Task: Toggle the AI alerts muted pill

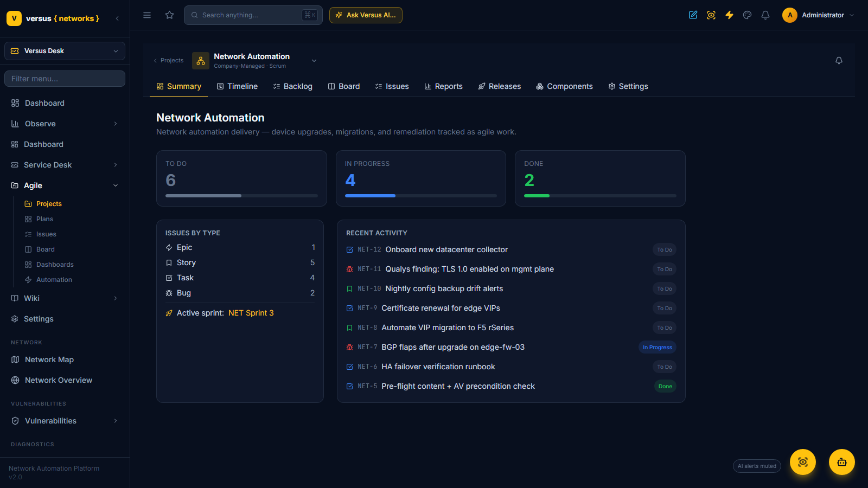Action: pos(757,466)
